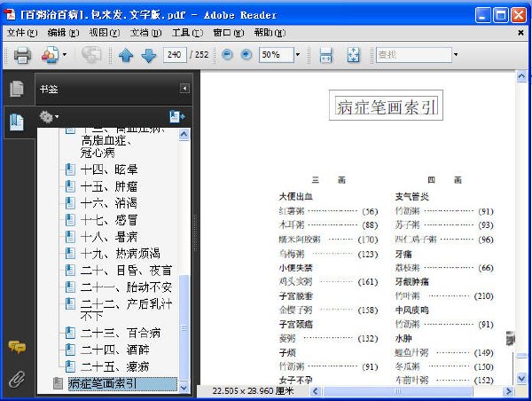Select bookmark 十八、暑病
Screen dimensions: 532x401
(x=109, y=237)
